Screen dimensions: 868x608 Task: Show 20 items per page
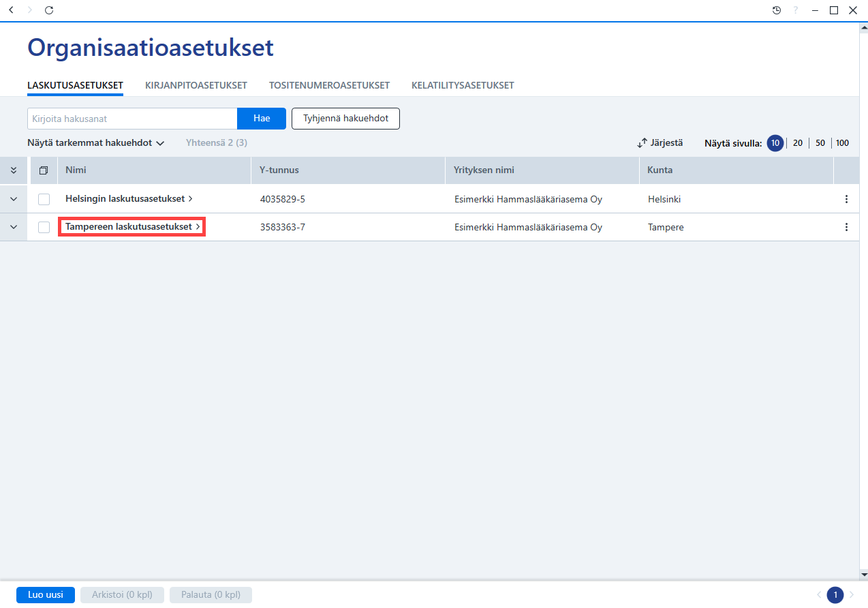tap(798, 143)
